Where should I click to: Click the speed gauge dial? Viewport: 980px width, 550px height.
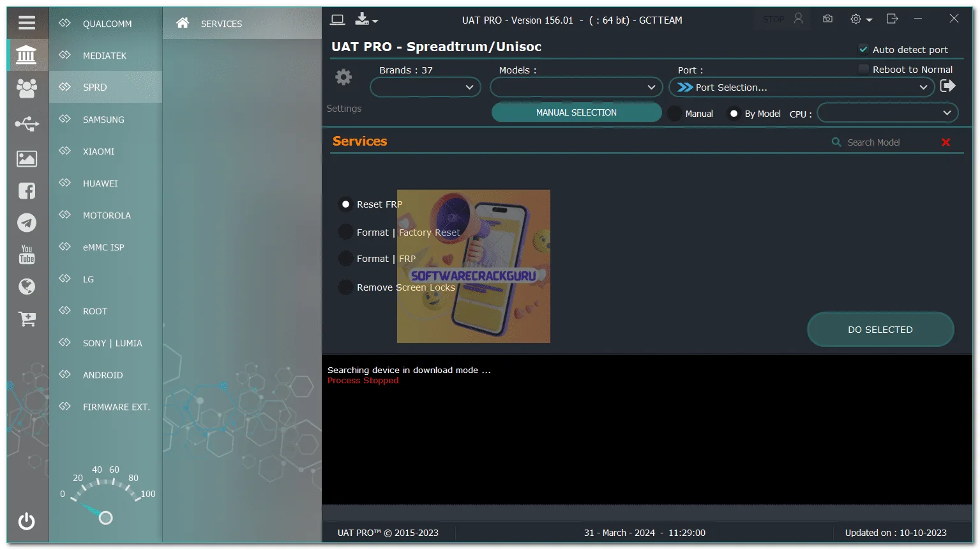point(106,495)
